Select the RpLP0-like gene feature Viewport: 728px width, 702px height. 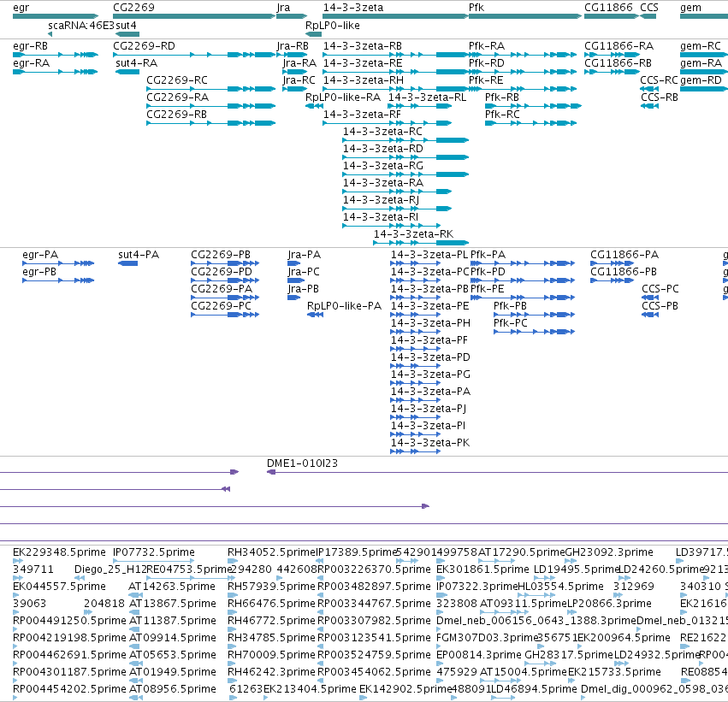point(313,34)
